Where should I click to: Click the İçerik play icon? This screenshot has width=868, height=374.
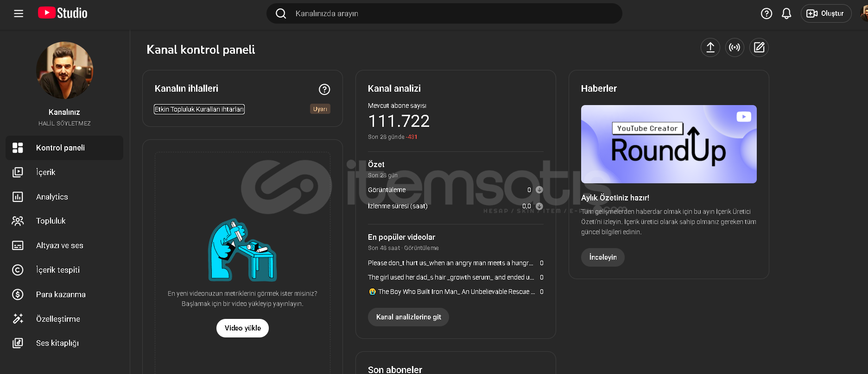[x=18, y=172]
